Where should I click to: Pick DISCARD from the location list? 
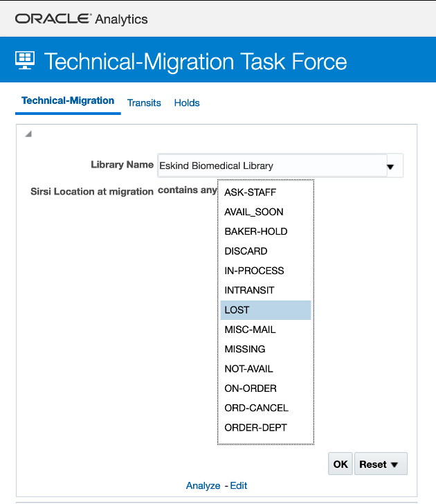(x=246, y=251)
